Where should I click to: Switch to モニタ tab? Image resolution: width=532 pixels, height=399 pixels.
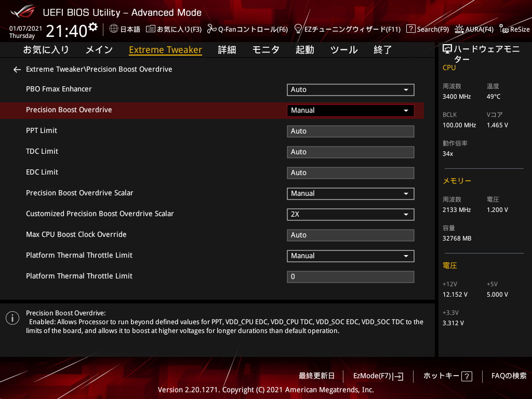tap(265, 50)
